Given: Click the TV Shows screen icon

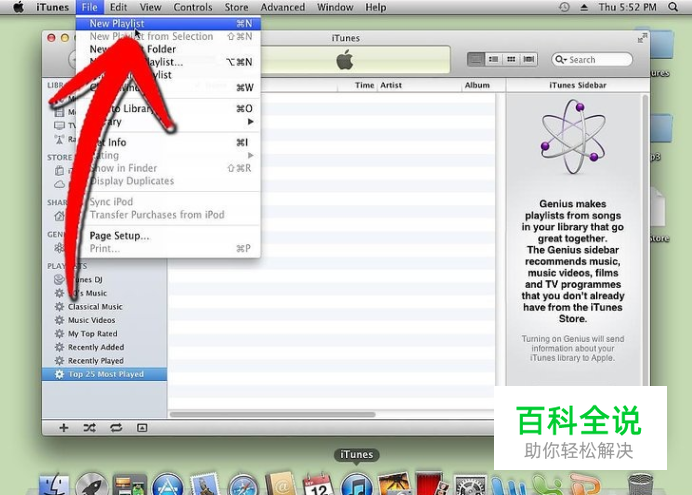Looking at the screenshot, I should 59,125.
